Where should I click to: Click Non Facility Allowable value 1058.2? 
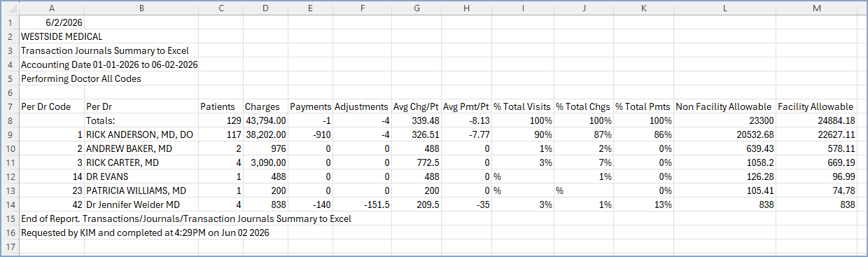[724, 162]
